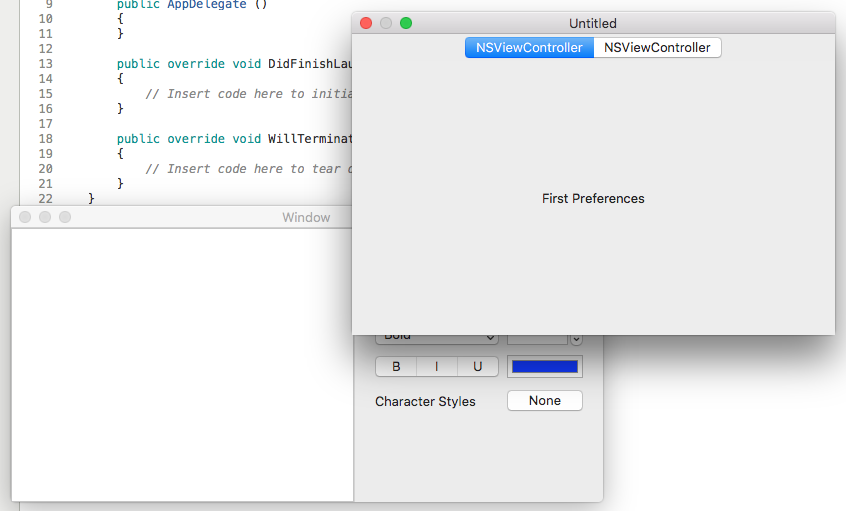Viewport: 846px width, 511px height.
Task: Switch to the second NSViewController tab
Action: click(657, 47)
